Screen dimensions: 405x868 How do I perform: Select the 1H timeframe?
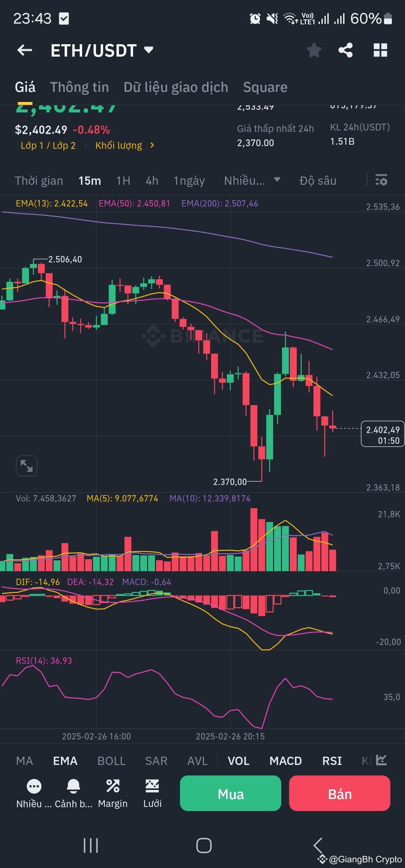click(x=123, y=181)
